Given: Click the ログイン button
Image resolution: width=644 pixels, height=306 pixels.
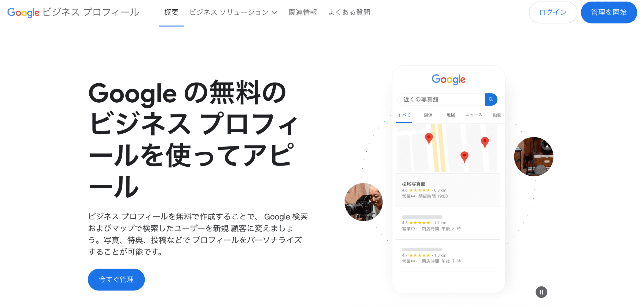Looking at the screenshot, I should coord(553,12).
